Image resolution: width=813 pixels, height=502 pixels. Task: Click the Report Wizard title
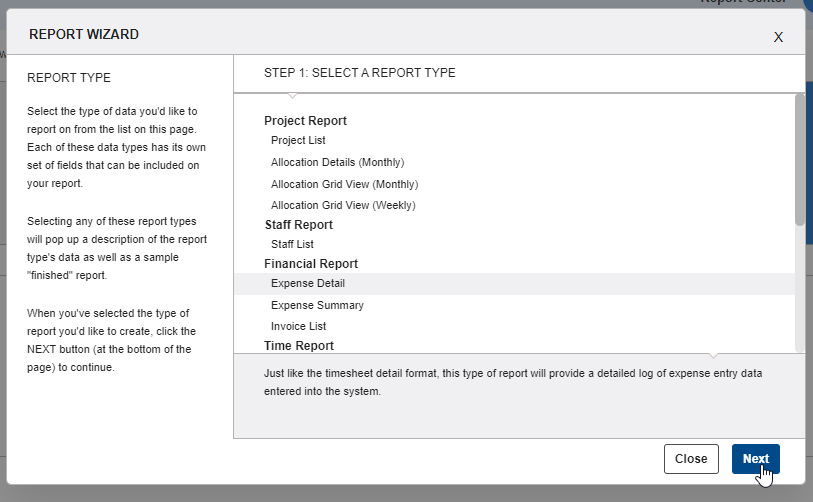(84, 34)
